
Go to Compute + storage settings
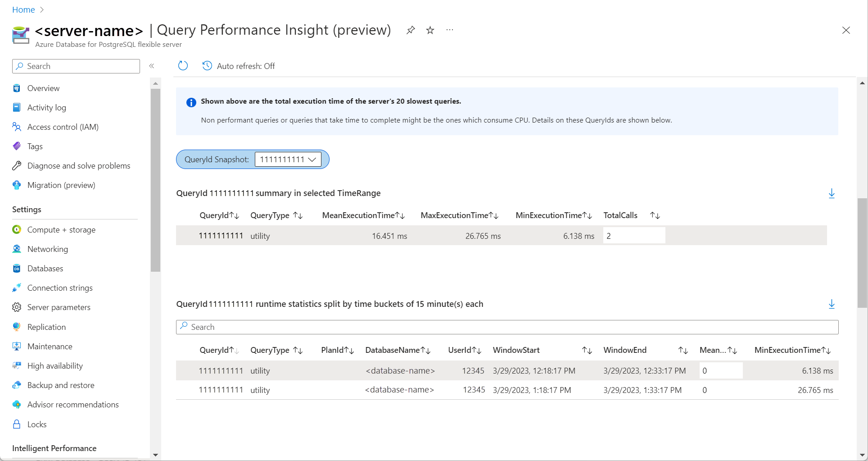point(61,230)
